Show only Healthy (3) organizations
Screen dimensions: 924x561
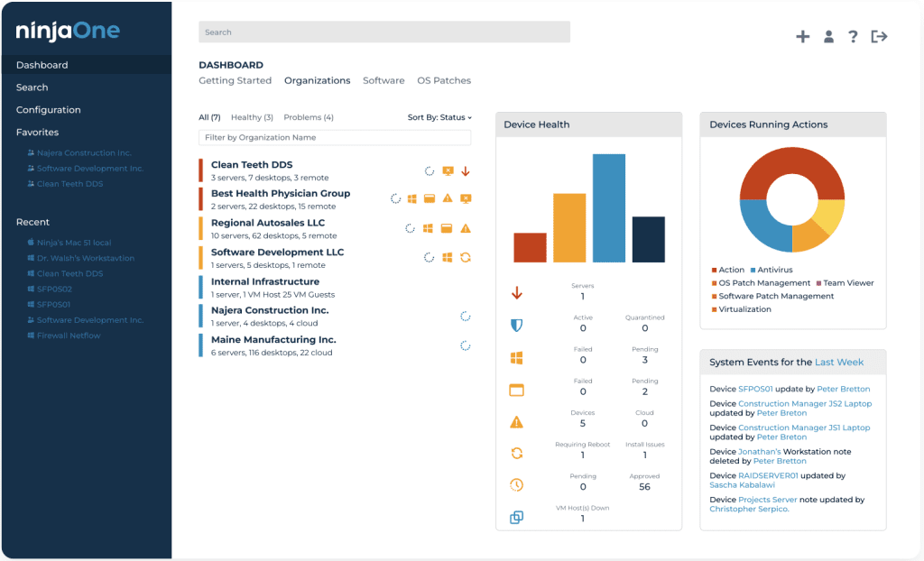[252, 117]
